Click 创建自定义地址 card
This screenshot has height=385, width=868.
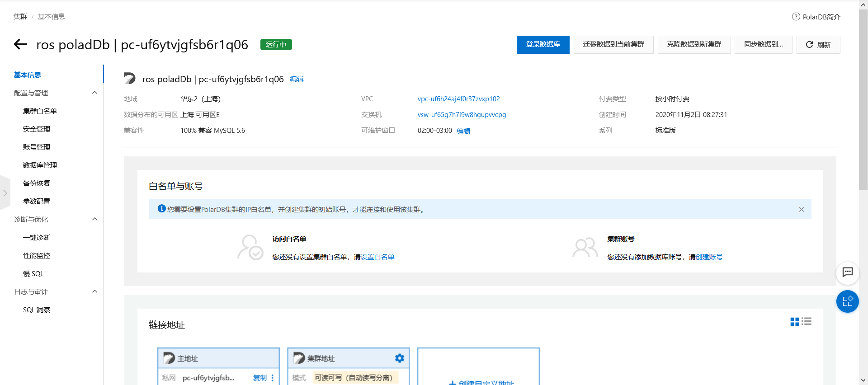pos(478,366)
